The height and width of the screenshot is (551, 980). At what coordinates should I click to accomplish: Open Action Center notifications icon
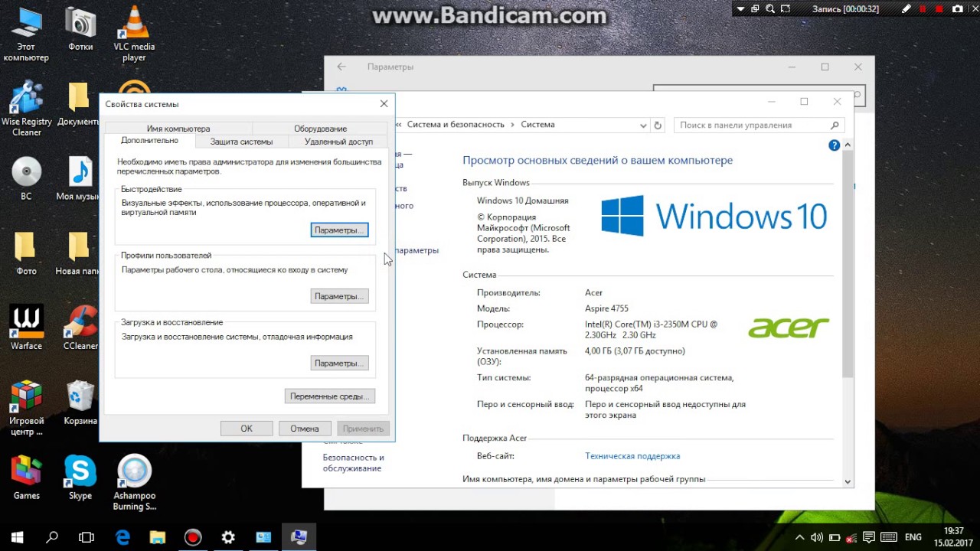click(869, 537)
